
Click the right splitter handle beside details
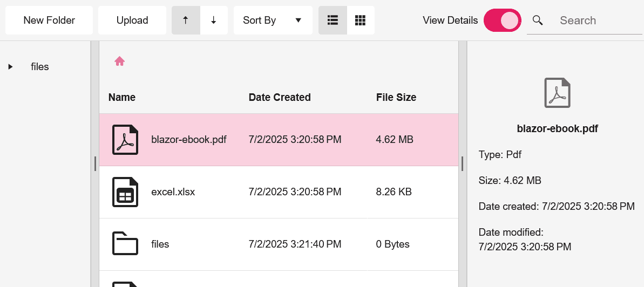pos(463,163)
